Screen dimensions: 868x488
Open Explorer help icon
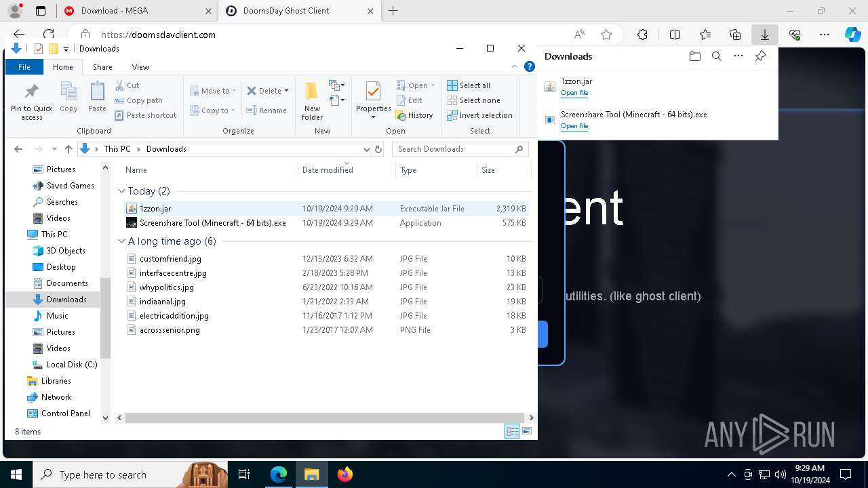530,66
